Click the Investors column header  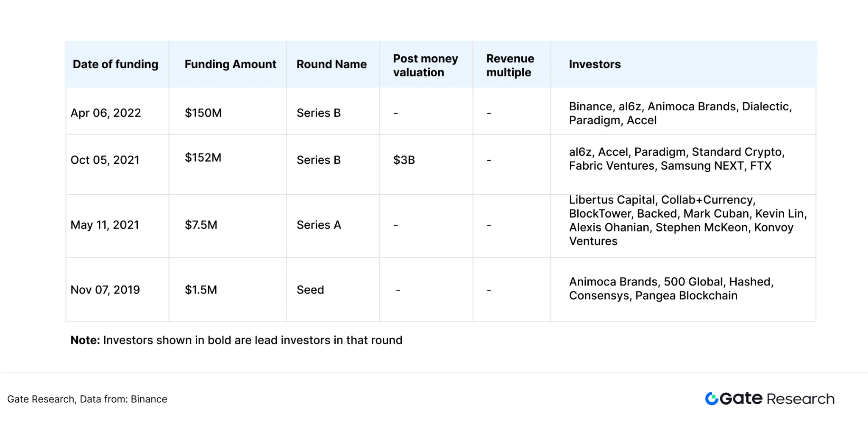coord(594,64)
